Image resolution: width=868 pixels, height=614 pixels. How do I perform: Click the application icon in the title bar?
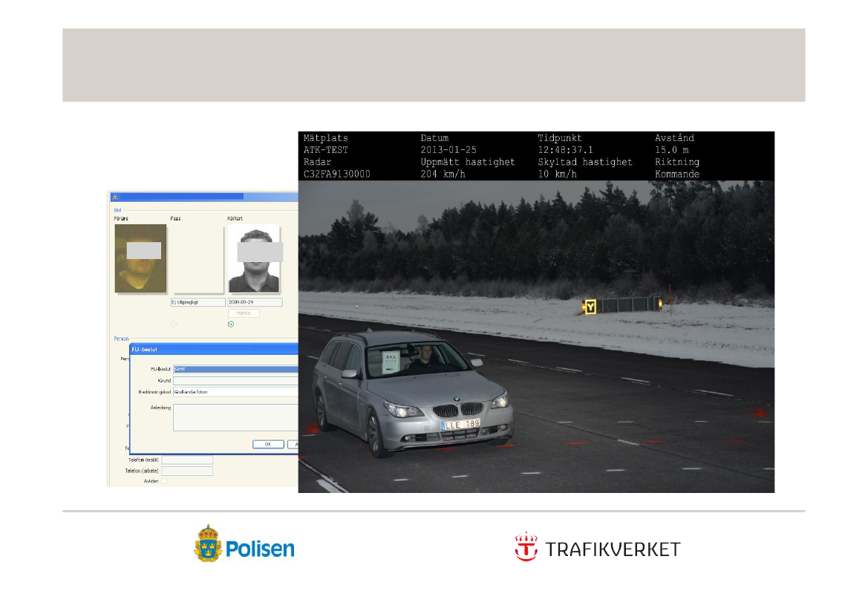[x=115, y=197]
